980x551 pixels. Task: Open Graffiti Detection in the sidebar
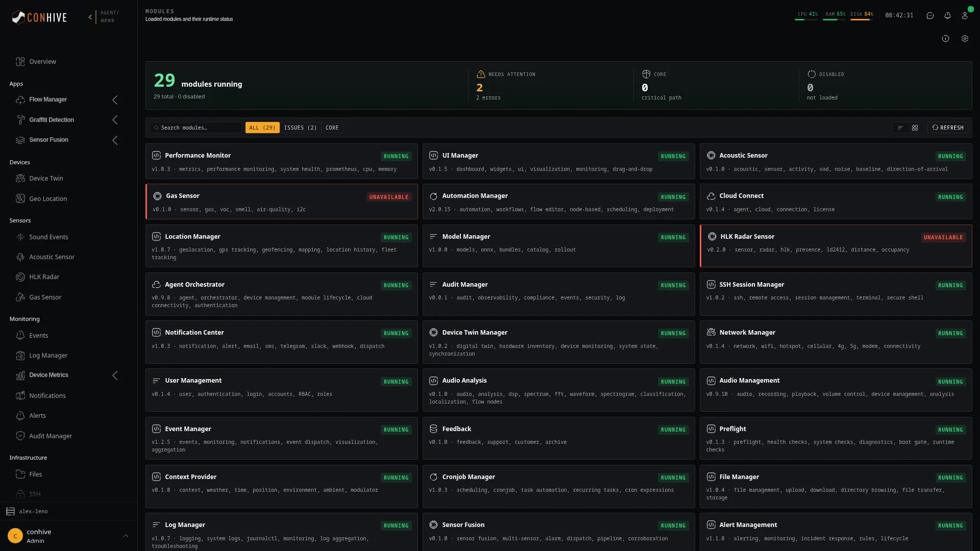coord(52,120)
